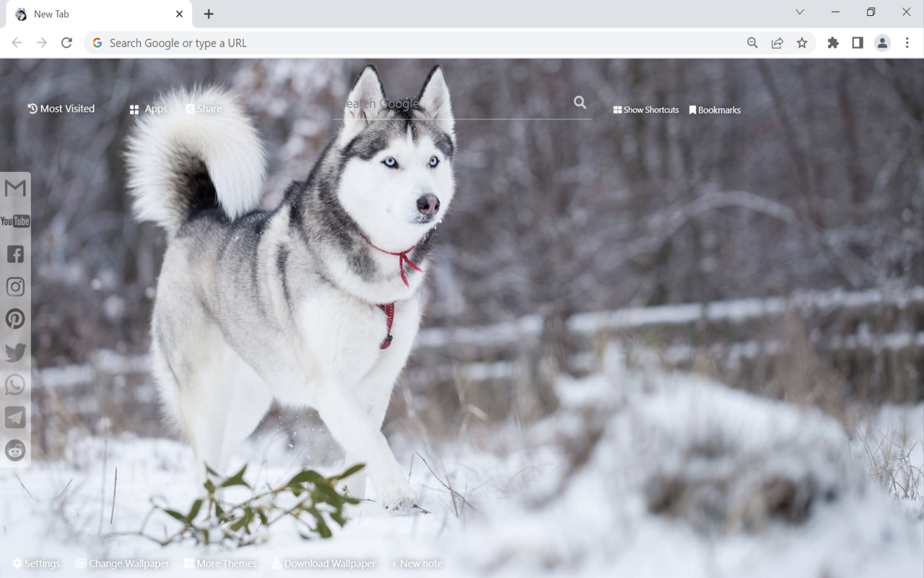Image resolution: width=924 pixels, height=578 pixels.
Task: Add a new note
Action: 417,564
